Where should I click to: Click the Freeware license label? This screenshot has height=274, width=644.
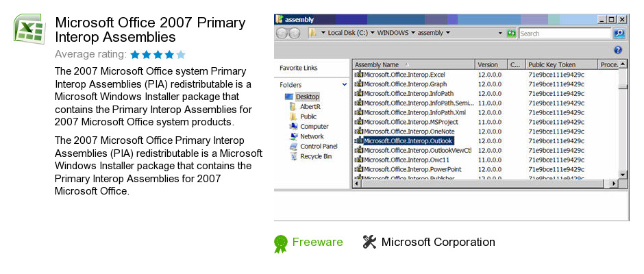coord(317,242)
